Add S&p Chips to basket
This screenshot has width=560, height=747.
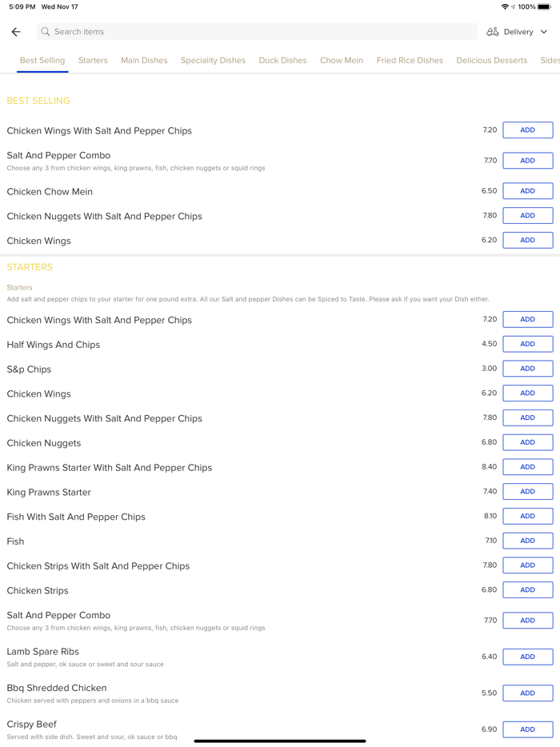click(527, 369)
